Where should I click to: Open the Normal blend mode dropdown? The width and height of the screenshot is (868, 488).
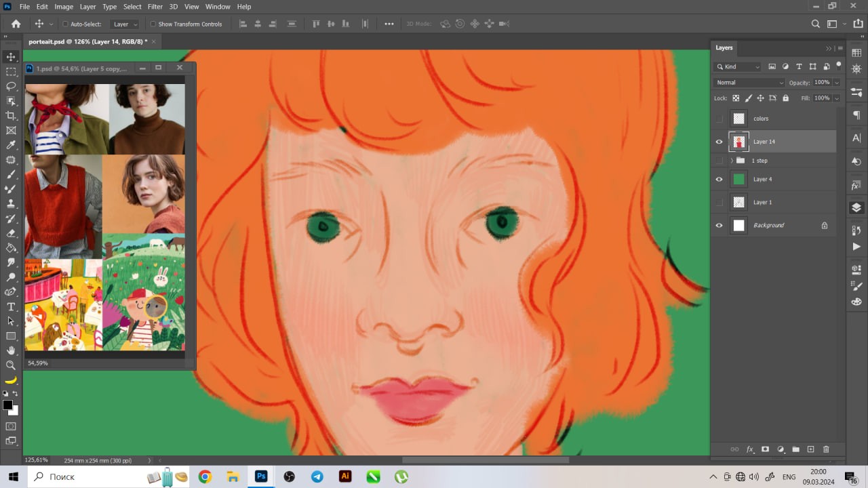(x=749, y=83)
